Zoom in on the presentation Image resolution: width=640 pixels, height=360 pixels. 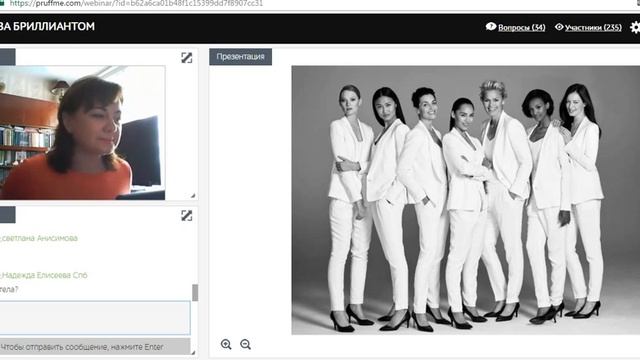[x=226, y=344]
